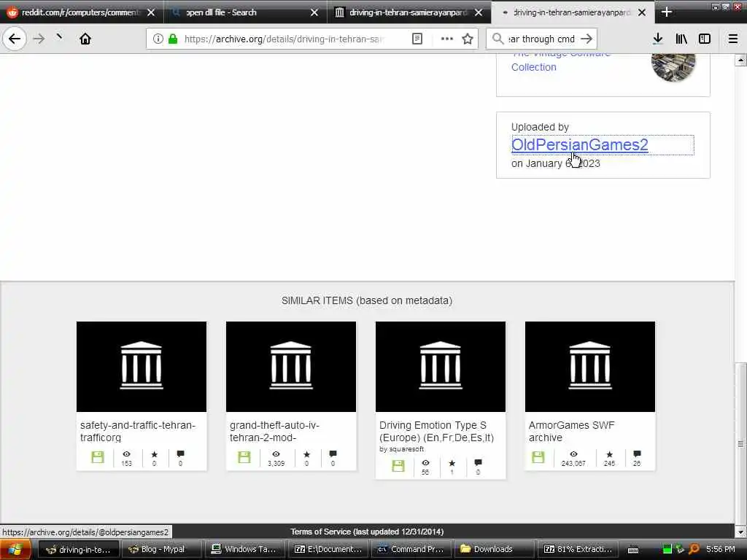Click software floppy icon on safety-and-traffic card
The height and width of the screenshot is (560, 747).
(98, 457)
